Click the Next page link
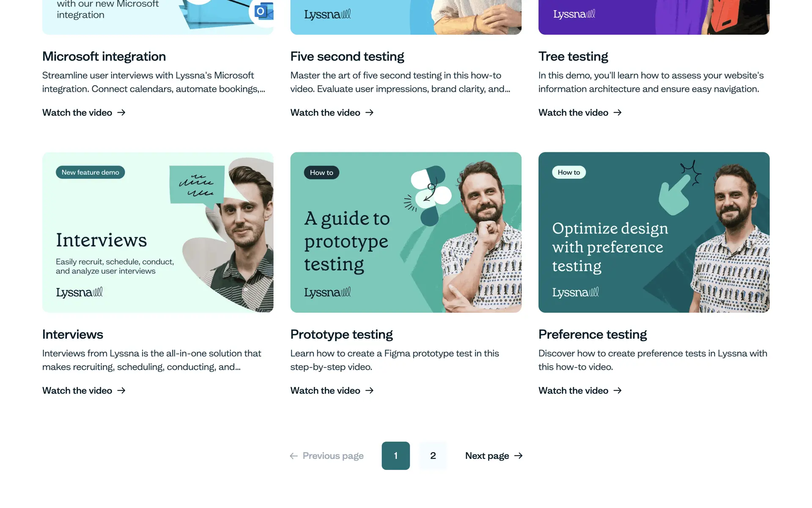Screen dimensions: 812x508 494,456
